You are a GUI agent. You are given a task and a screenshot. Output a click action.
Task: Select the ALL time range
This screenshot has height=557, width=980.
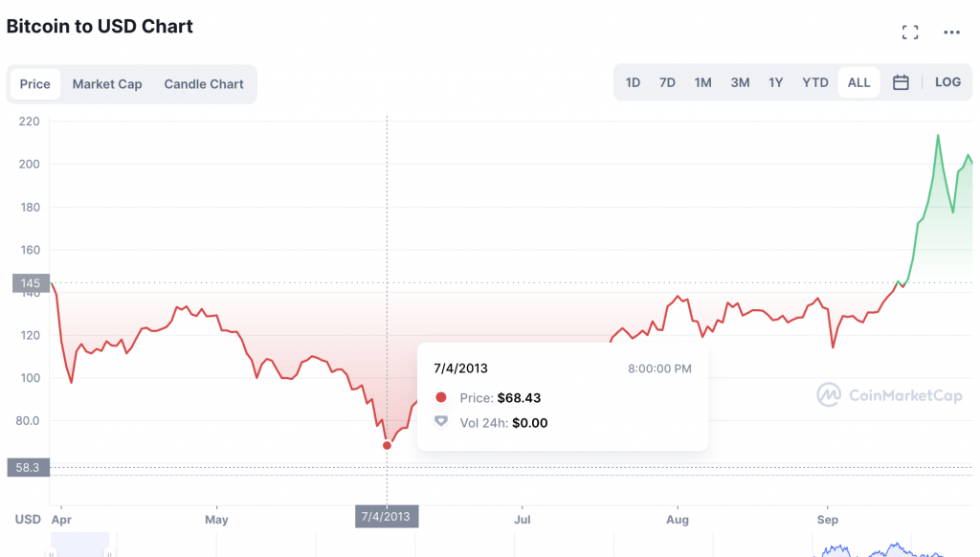858,82
